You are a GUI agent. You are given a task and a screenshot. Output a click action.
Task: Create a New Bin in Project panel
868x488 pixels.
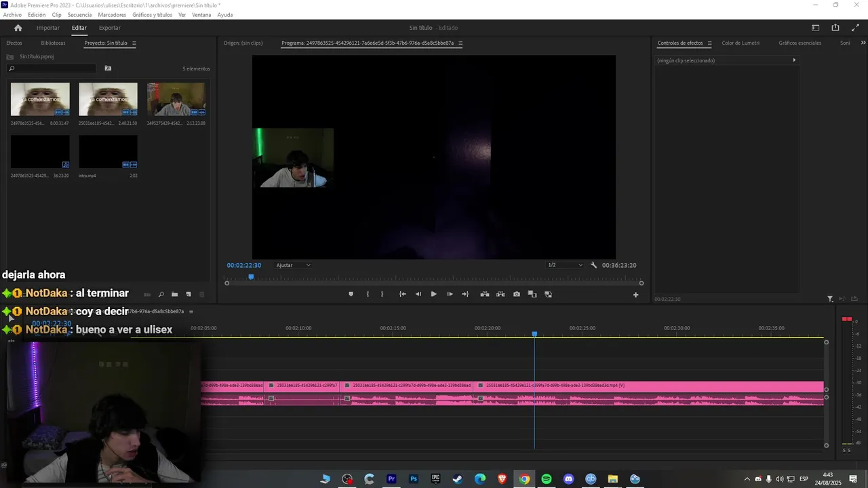tap(174, 294)
